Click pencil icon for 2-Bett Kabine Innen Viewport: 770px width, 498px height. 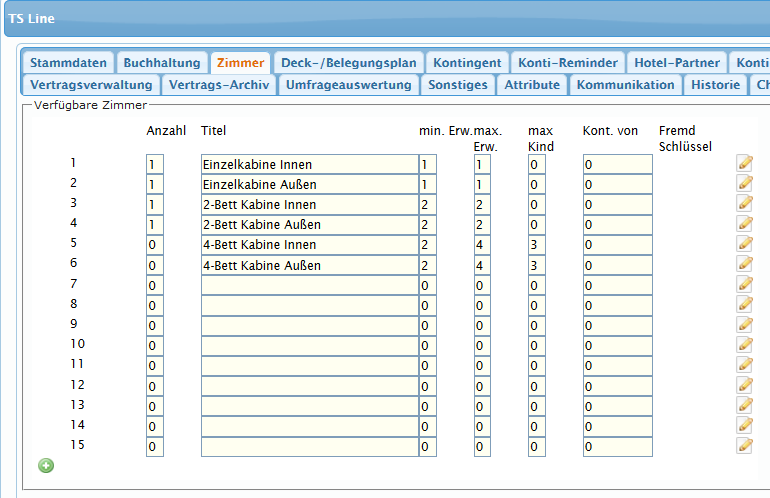tap(745, 204)
